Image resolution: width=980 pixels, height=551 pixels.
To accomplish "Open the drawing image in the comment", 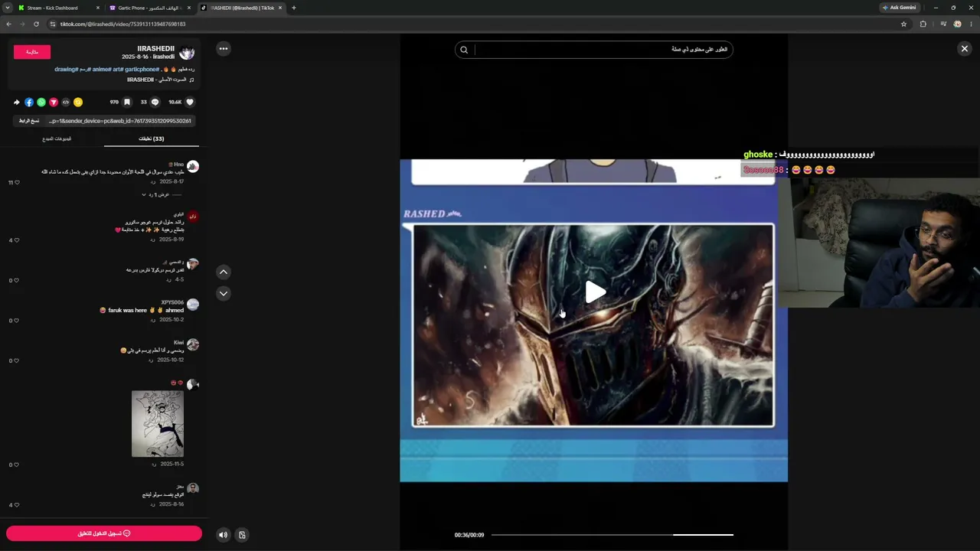I will tap(158, 424).
